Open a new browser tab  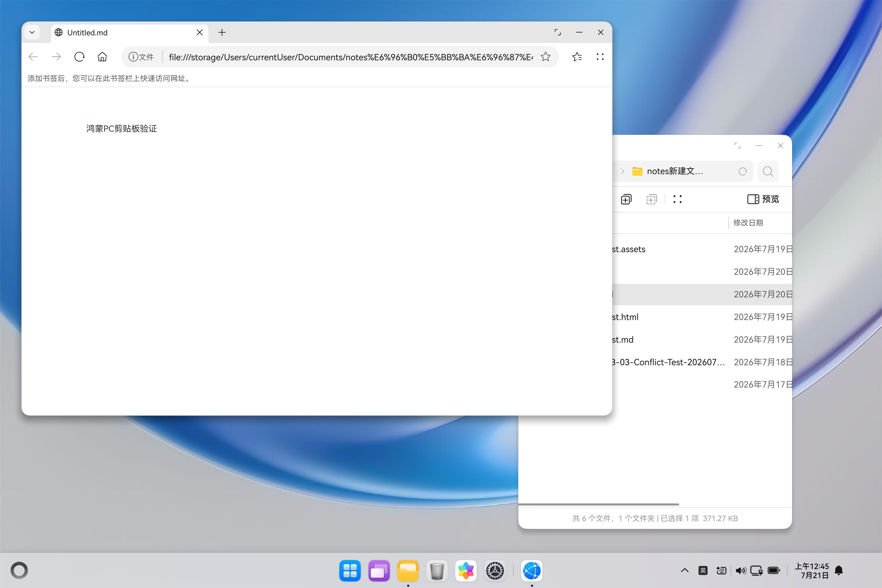(x=222, y=33)
